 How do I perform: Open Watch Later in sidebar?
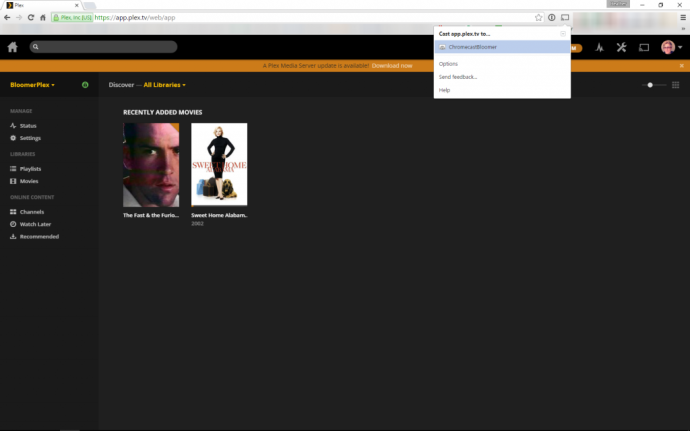(x=35, y=224)
